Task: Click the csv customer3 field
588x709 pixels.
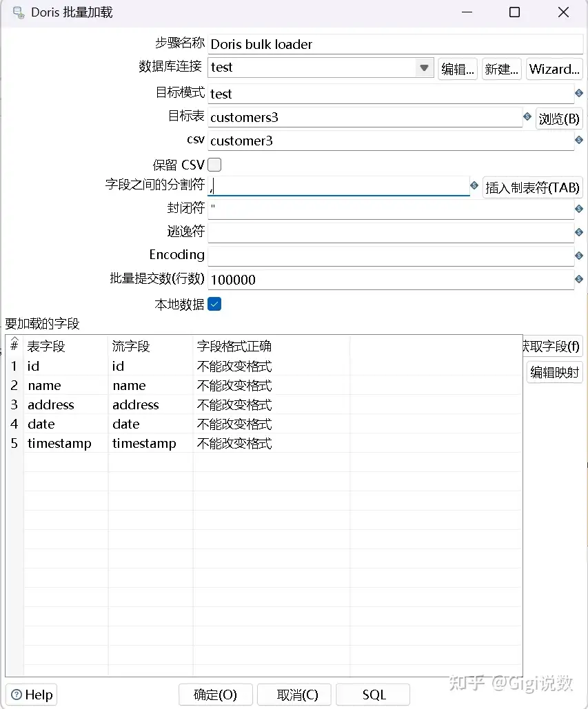Action: [x=391, y=141]
